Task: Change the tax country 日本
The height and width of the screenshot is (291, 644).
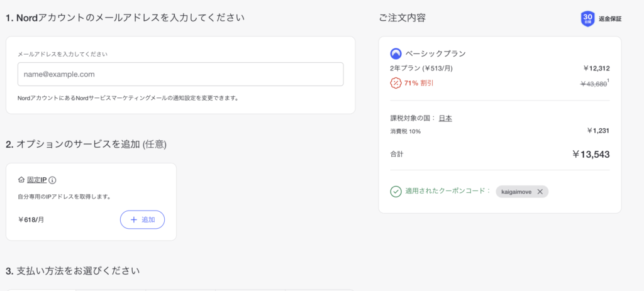Action: tap(445, 118)
